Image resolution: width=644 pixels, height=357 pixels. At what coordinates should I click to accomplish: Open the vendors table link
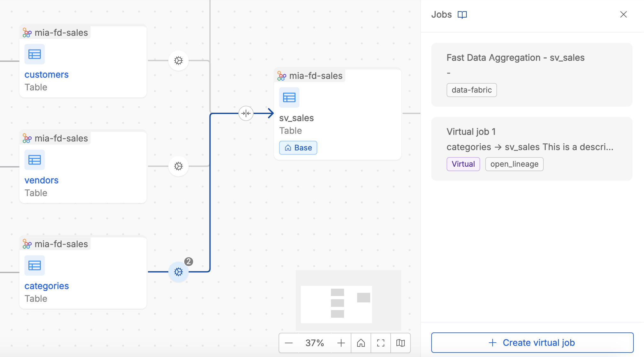pos(42,180)
